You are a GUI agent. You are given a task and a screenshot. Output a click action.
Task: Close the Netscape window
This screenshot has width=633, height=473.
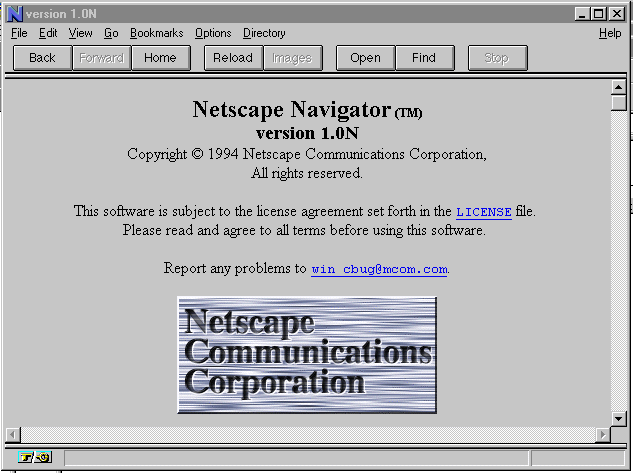[617, 14]
